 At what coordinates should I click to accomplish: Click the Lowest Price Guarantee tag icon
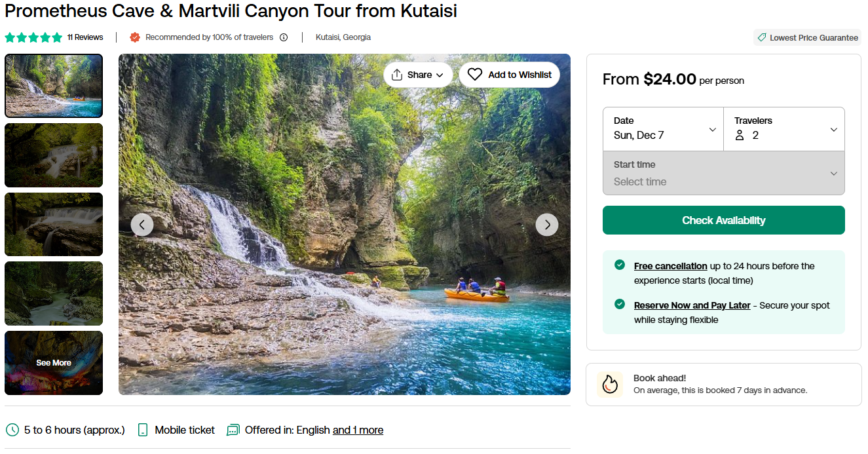click(762, 38)
